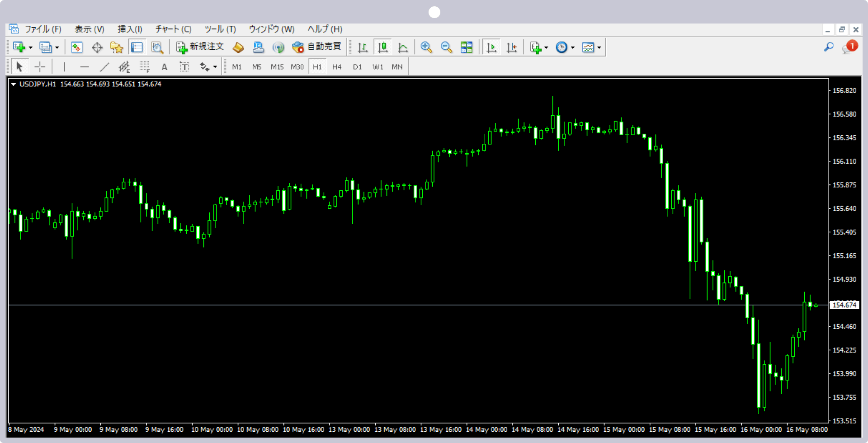
Task: Switch timeframe to M1
Action: (x=237, y=67)
